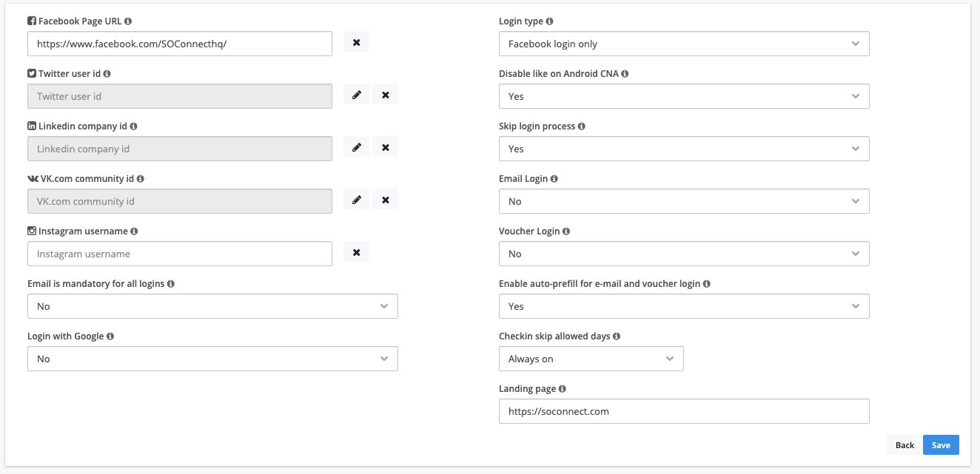Open the Login with Google dropdown

pos(212,359)
